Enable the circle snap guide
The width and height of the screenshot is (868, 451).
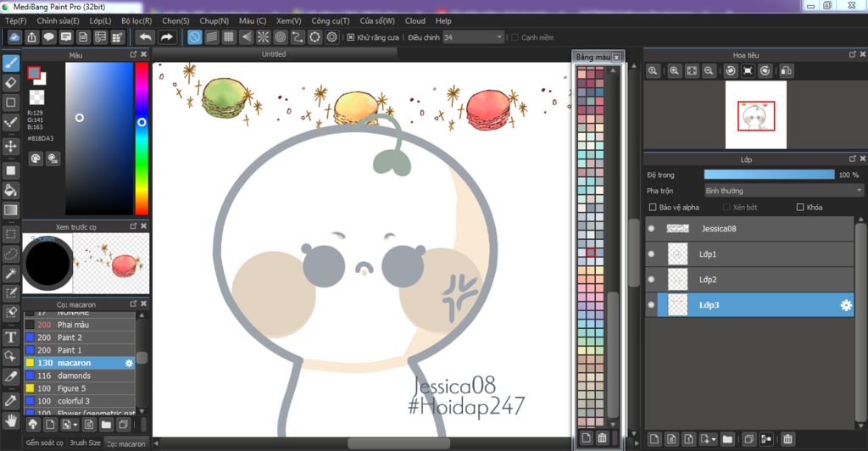pyautogui.click(x=280, y=37)
